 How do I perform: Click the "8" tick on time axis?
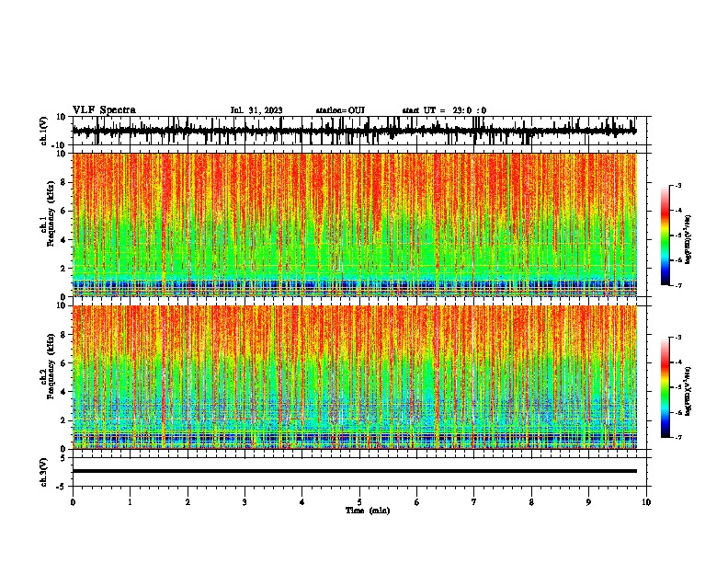(531, 502)
